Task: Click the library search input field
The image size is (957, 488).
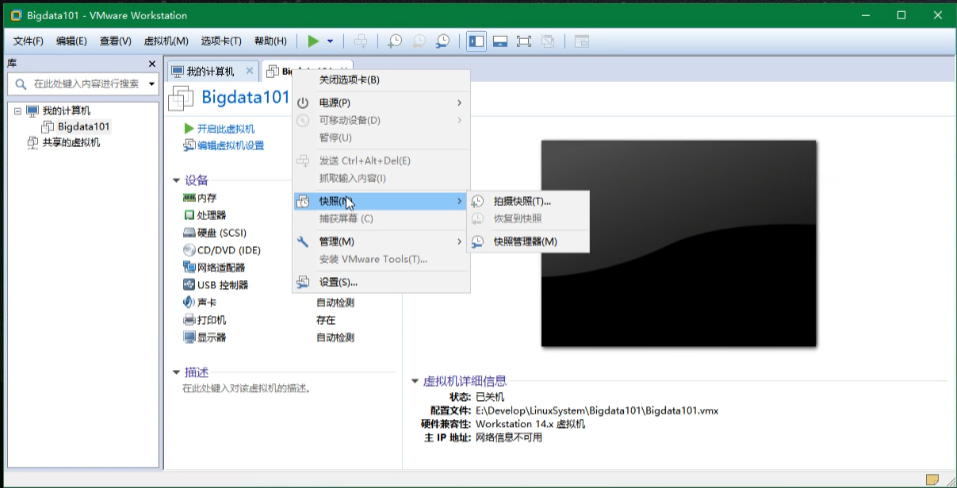Action: click(x=85, y=84)
